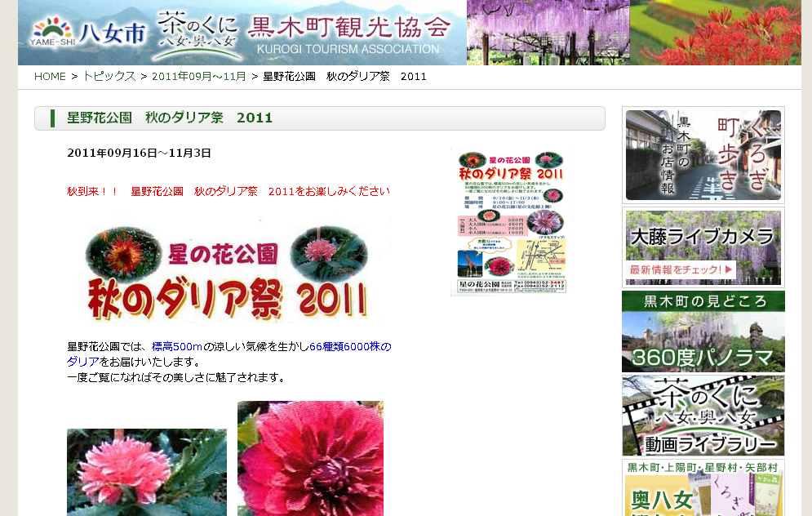Viewport: 812px width, 516px height.
Task: Click the sentence 一度ご覧になればその美しさに魅了されます
Action: click(x=176, y=377)
